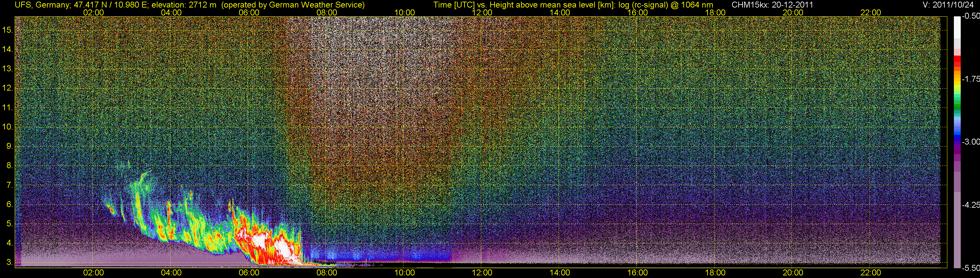Click the 06:00 label on the top time axis
This screenshot has height=278, width=980.
point(249,12)
